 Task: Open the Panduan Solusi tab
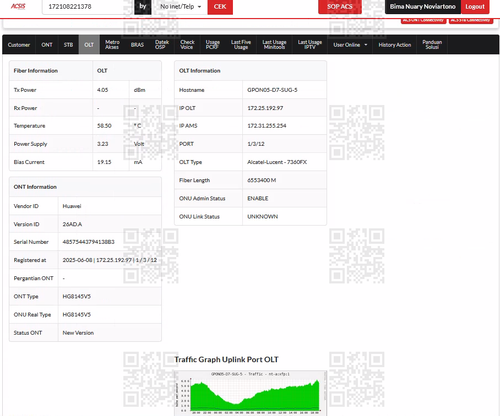click(432, 45)
